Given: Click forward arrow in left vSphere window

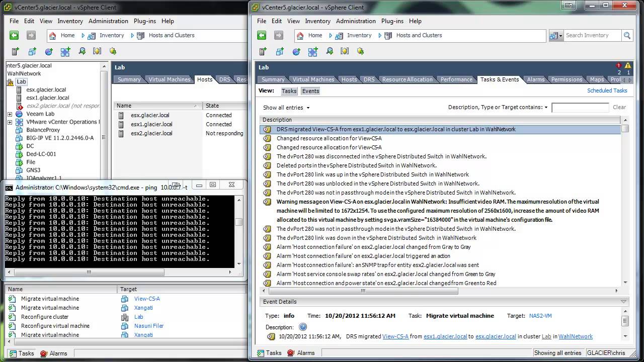Looking at the screenshot, I should tap(31, 35).
